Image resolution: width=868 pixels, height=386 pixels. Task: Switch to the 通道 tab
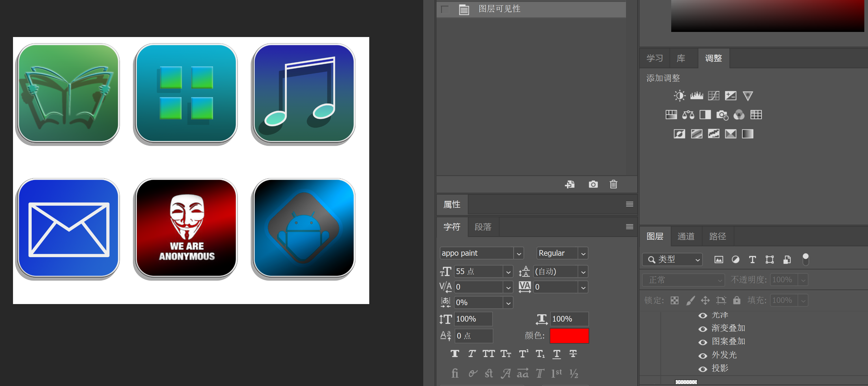(686, 237)
